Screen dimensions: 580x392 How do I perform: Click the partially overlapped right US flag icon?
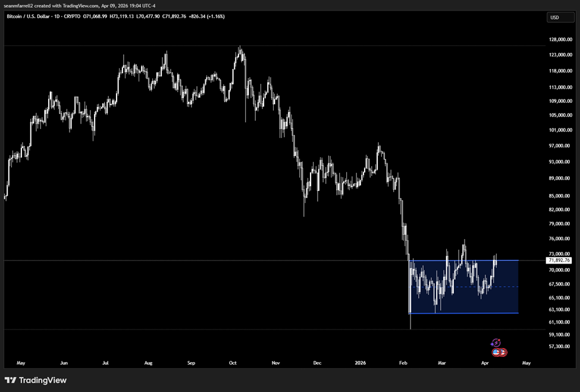(x=503, y=352)
